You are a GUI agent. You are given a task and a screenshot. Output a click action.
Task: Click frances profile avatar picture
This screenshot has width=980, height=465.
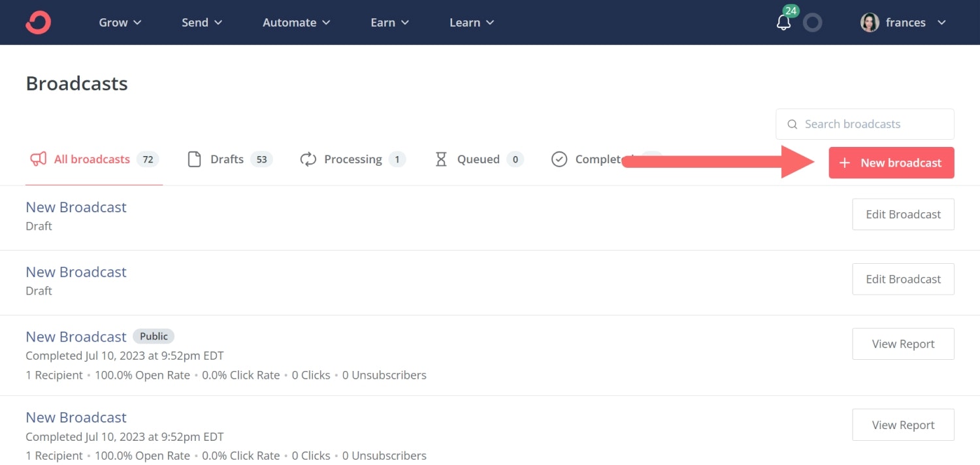(x=870, y=23)
